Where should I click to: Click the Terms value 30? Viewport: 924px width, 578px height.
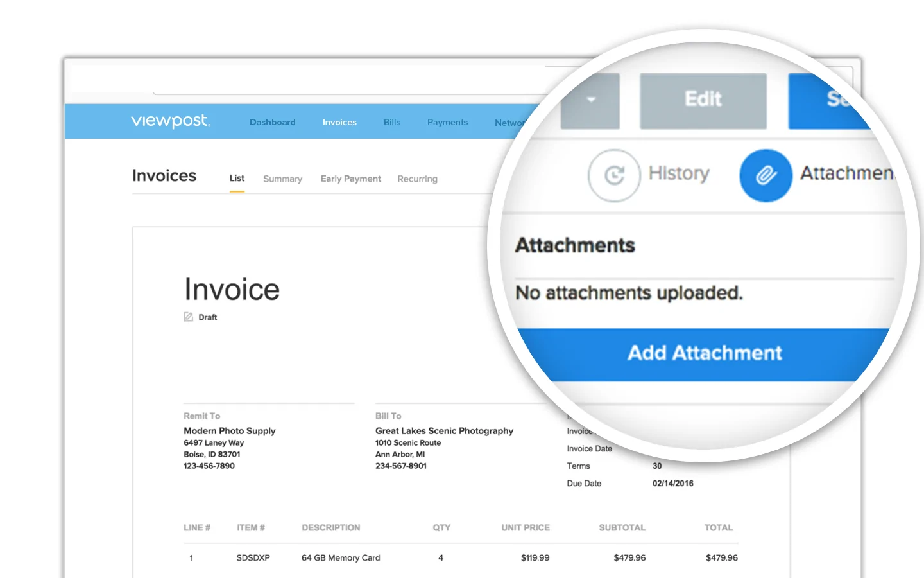[x=657, y=466]
